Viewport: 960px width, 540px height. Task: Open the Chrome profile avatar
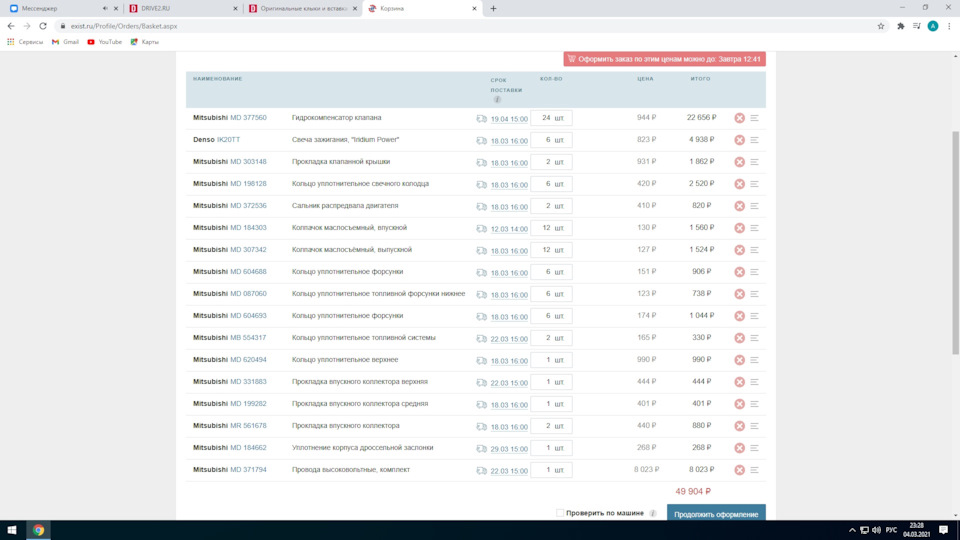coord(932,26)
